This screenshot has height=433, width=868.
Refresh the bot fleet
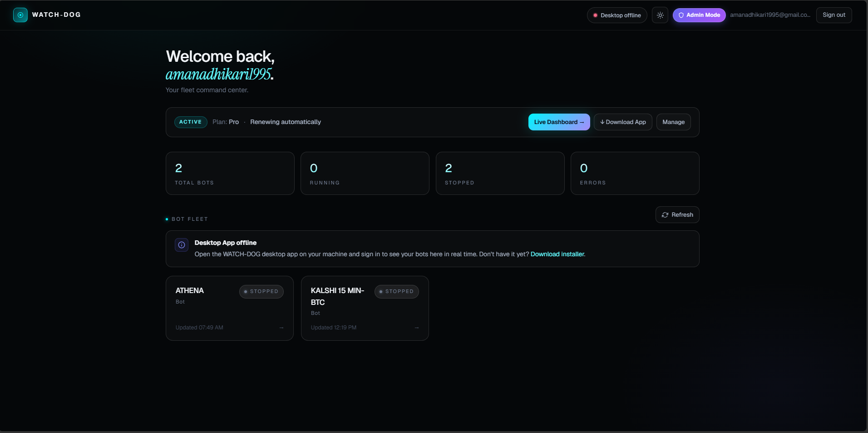point(677,215)
